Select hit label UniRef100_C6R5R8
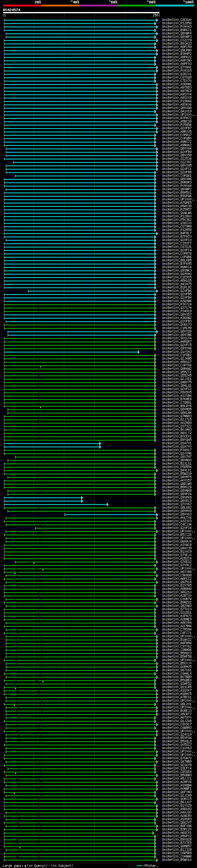The width and height of the screenshot is (197, 868). tap(176, 853)
